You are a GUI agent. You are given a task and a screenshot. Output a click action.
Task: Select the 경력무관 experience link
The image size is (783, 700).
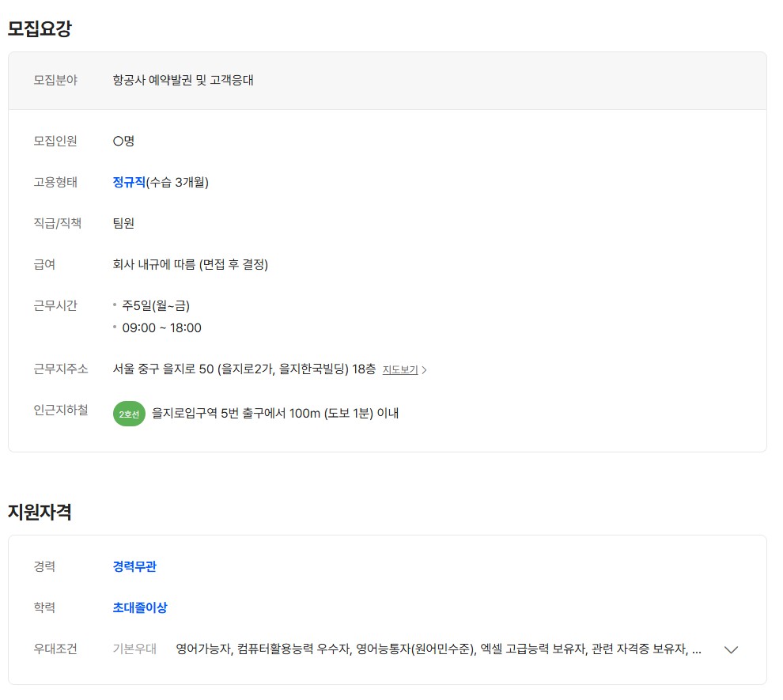(134, 566)
